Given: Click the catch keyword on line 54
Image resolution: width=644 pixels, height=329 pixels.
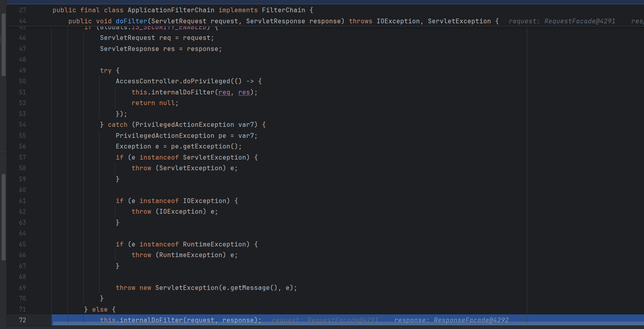Looking at the screenshot, I should (118, 125).
